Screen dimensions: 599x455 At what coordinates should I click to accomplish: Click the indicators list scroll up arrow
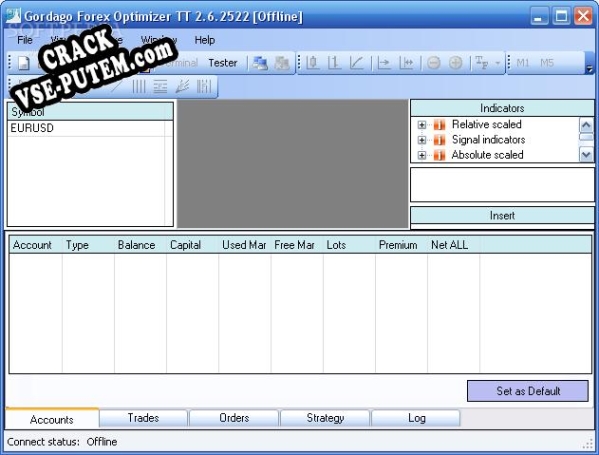pos(586,125)
